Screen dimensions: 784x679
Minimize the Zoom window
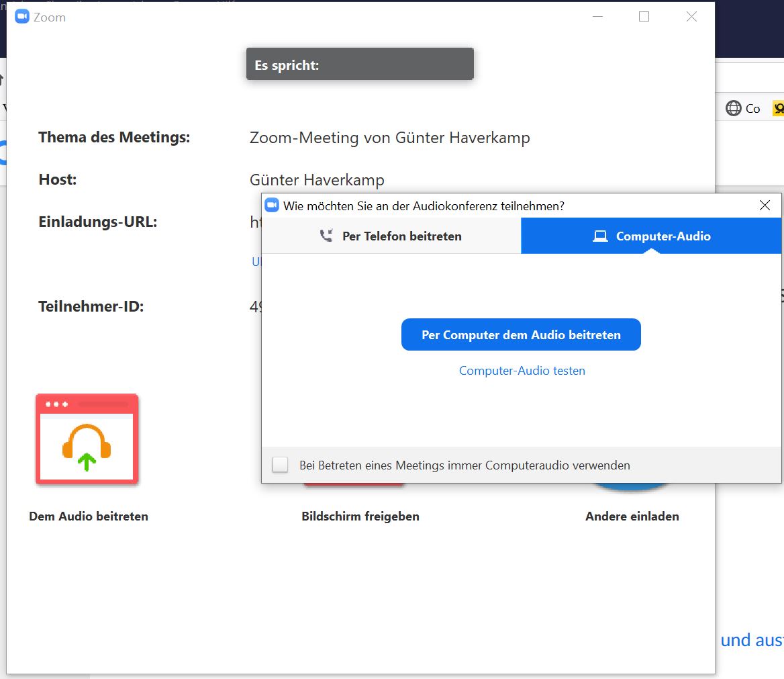pos(597,17)
